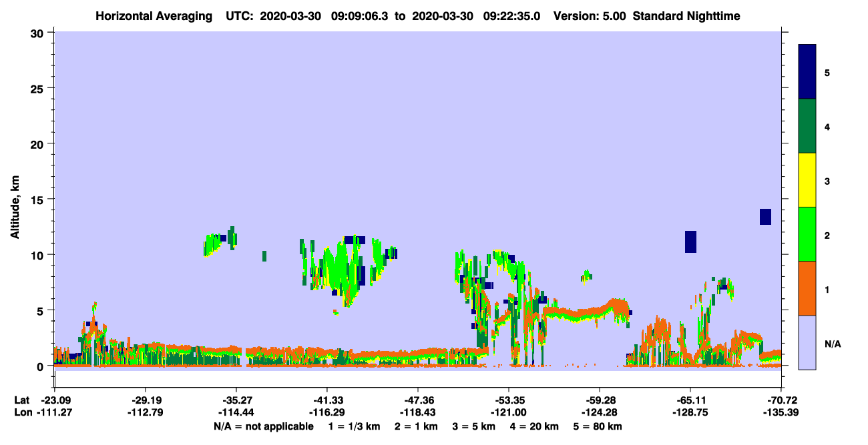868x445 pixels.
Task: Click '2 = 1 km' legend note
Action: tap(415, 426)
